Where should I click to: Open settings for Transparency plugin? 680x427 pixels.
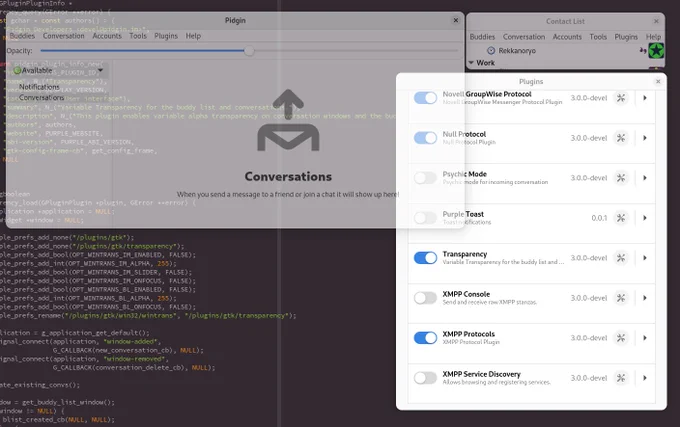click(x=621, y=258)
